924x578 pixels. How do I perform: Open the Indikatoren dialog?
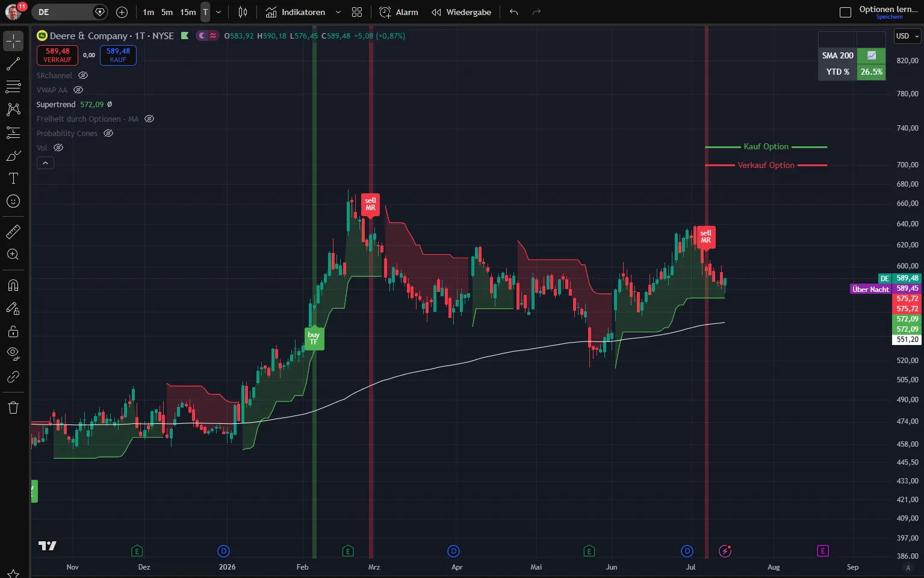pos(296,12)
